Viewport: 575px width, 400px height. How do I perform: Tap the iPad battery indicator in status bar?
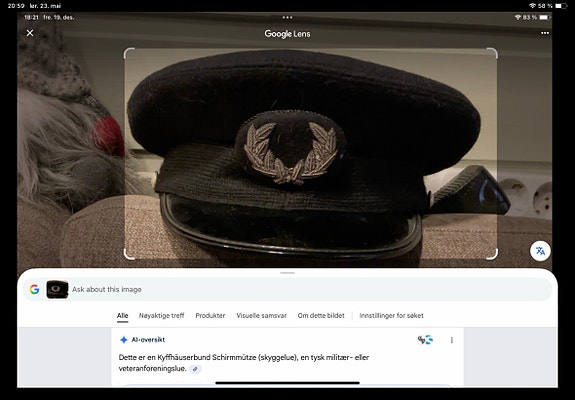tap(561, 6)
